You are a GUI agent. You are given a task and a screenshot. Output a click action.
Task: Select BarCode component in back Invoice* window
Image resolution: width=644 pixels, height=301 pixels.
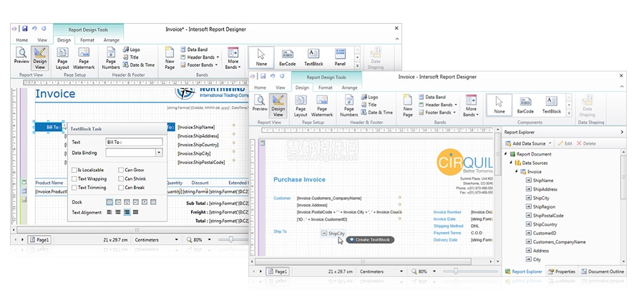tap(288, 57)
